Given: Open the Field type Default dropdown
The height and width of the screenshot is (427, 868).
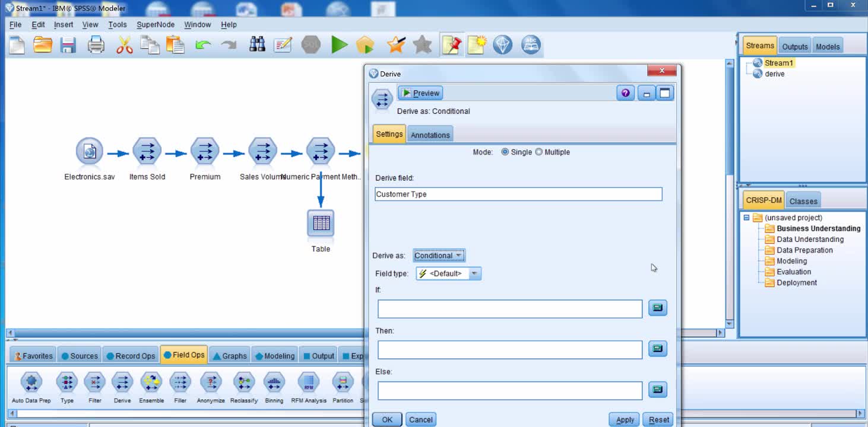Looking at the screenshot, I should pos(448,273).
